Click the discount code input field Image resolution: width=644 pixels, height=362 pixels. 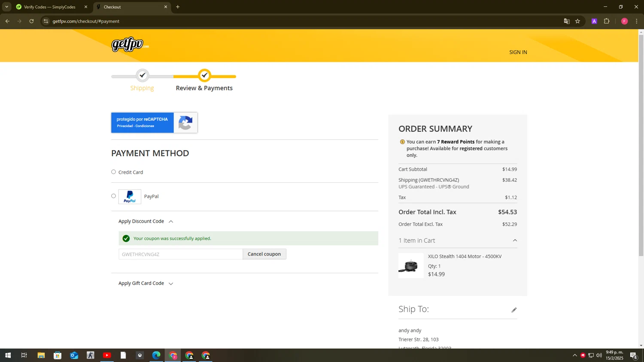click(x=181, y=254)
